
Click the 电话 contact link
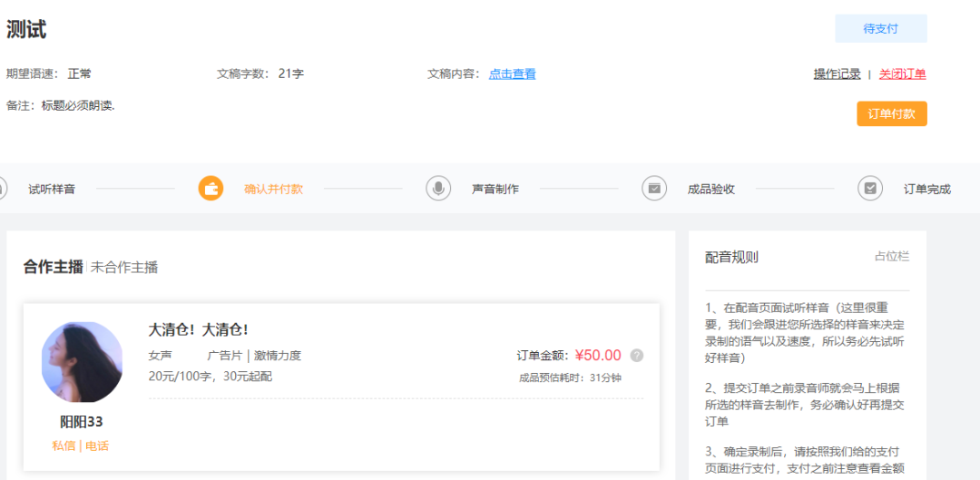click(x=97, y=446)
